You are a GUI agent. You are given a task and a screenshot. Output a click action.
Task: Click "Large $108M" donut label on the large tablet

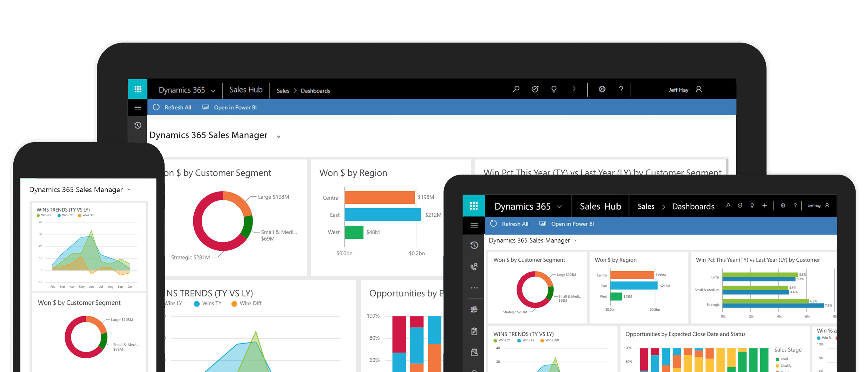(273, 197)
